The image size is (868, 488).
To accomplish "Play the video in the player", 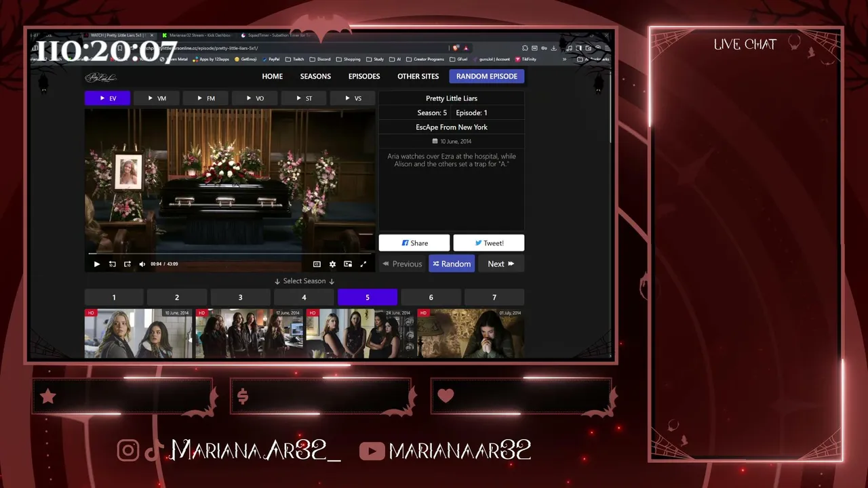I will (x=96, y=264).
